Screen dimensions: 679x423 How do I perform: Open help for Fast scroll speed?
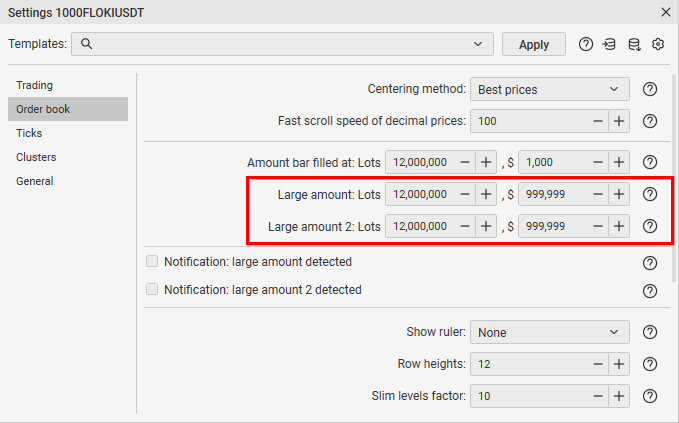pyautogui.click(x=650, y=121)
